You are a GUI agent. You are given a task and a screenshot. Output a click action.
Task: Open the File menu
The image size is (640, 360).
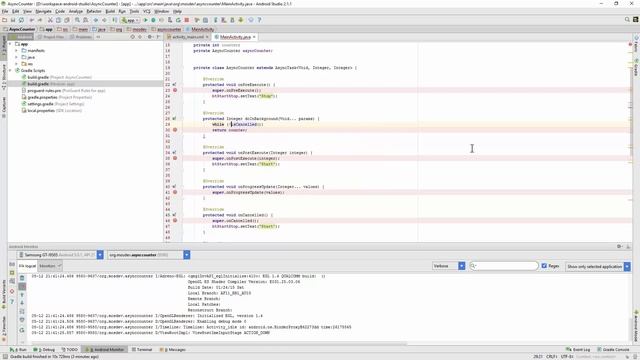click(x=5, y=11)
